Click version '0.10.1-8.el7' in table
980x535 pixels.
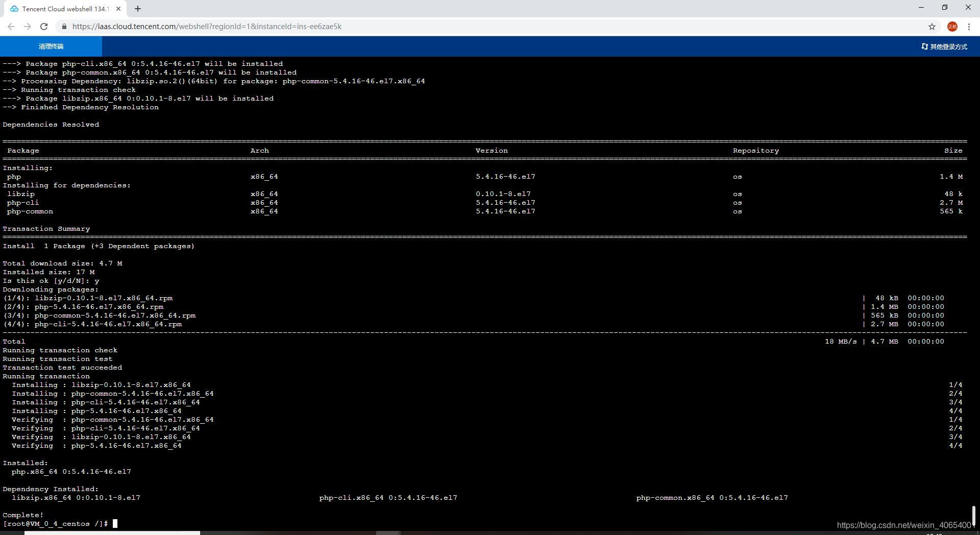point(503,194)
